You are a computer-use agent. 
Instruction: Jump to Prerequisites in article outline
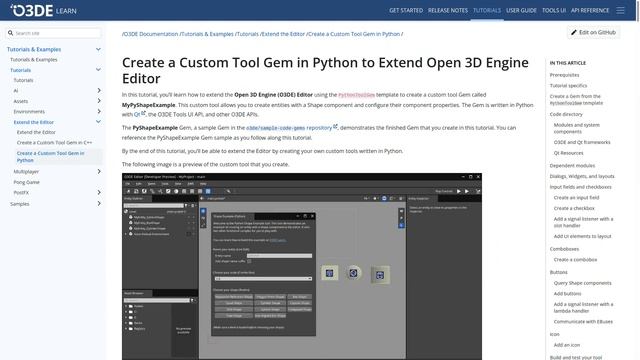coord(564,75)
